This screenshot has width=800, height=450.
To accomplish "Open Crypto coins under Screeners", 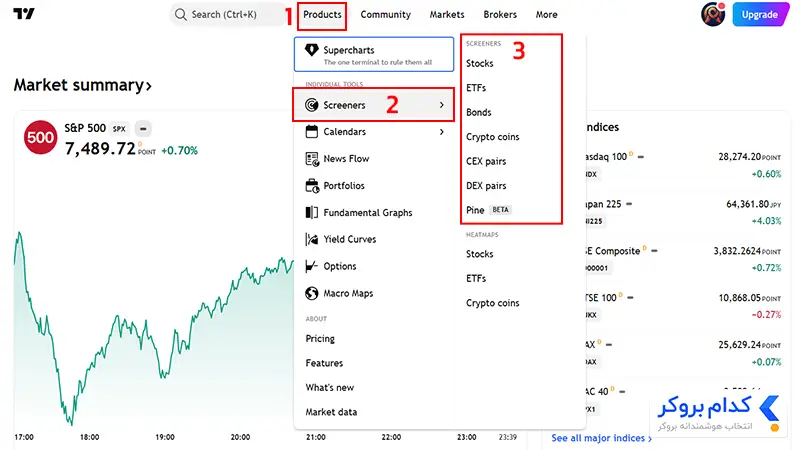I will [492, 137].
